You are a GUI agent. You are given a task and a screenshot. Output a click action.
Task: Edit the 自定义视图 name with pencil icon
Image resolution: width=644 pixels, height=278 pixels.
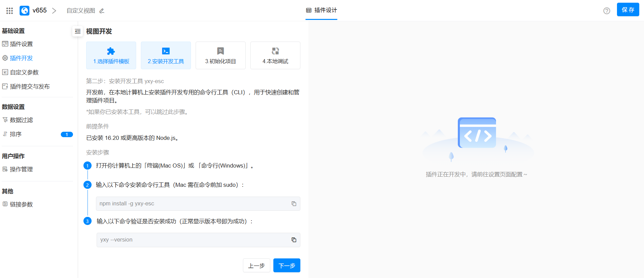click(102, 11)
